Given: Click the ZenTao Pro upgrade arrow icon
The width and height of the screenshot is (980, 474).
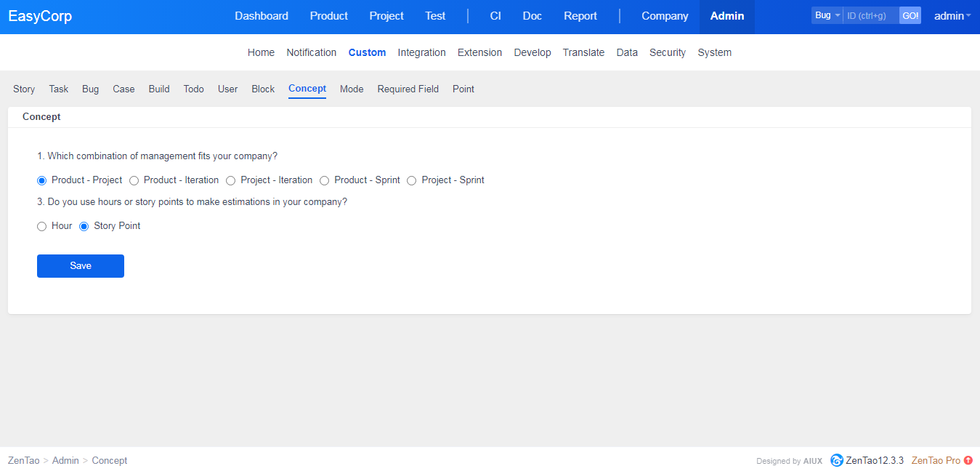Looking at the screenshot, I should click(x=968, y=460).
